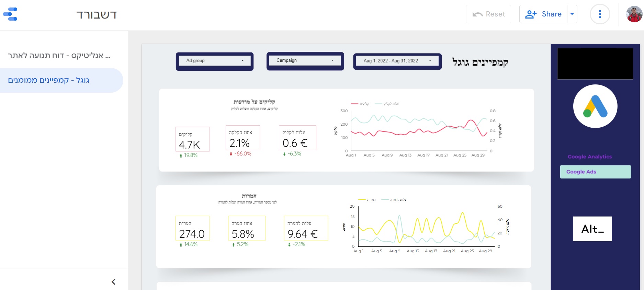Open the Ad group dropdown filter
Viewport: 644px width, 290px height.
click(215, 61)
